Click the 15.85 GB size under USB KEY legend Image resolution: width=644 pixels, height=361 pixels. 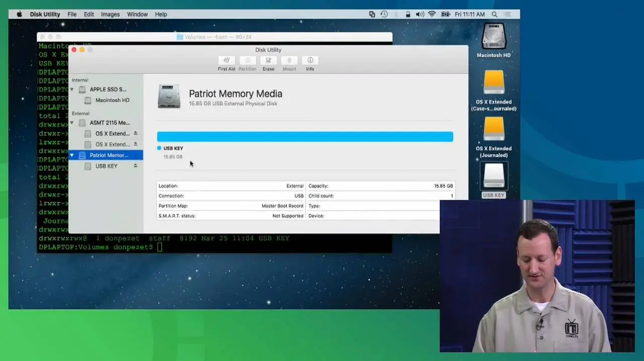(x=173, y=157)
